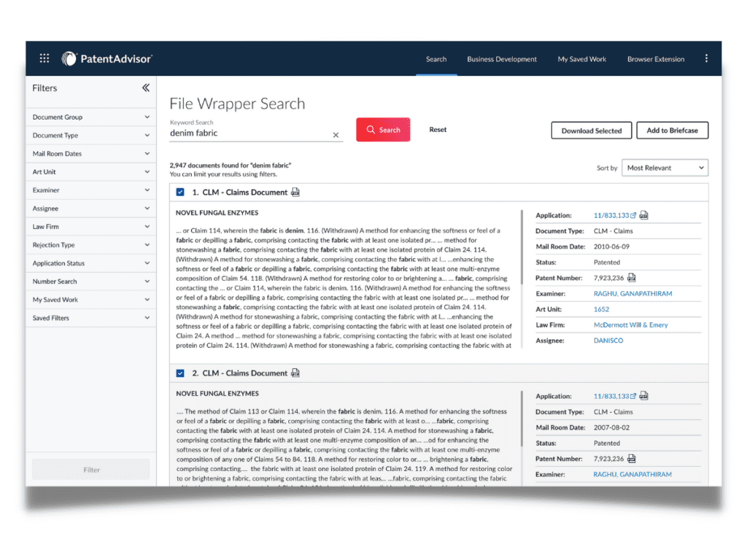Screen dimensions: 747x560
Task: Open the PDF icon next to application 11/833,133
Action: 645,216
